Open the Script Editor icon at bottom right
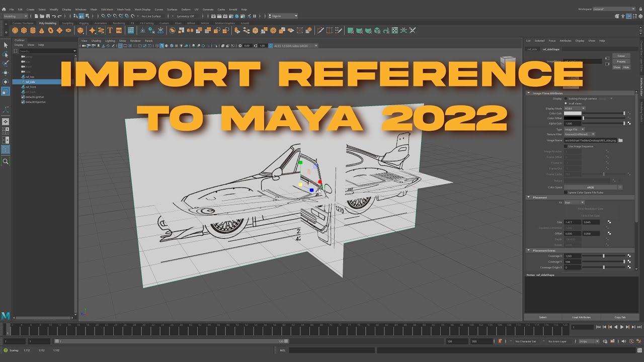The width and height of the screenshot is (644, 362). tap(639, 350)
